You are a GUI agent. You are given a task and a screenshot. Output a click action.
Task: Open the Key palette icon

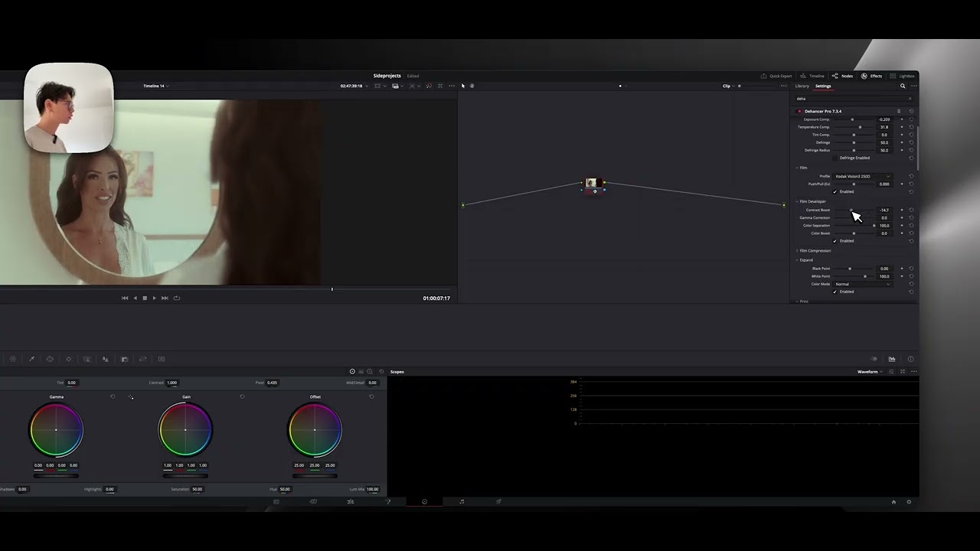click(x=124, y=359)
